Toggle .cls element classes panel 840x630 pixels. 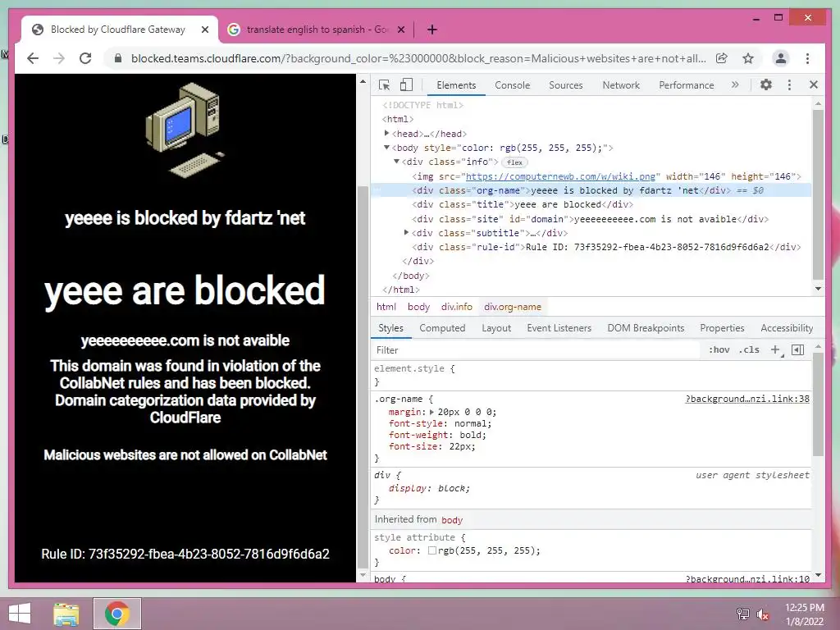(x=749, y=349)
